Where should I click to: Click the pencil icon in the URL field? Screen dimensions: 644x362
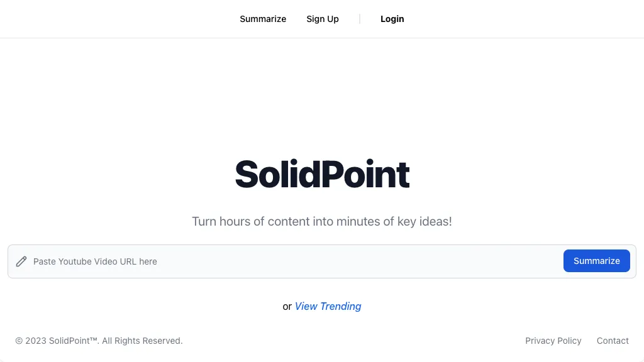tap(21, 261)
